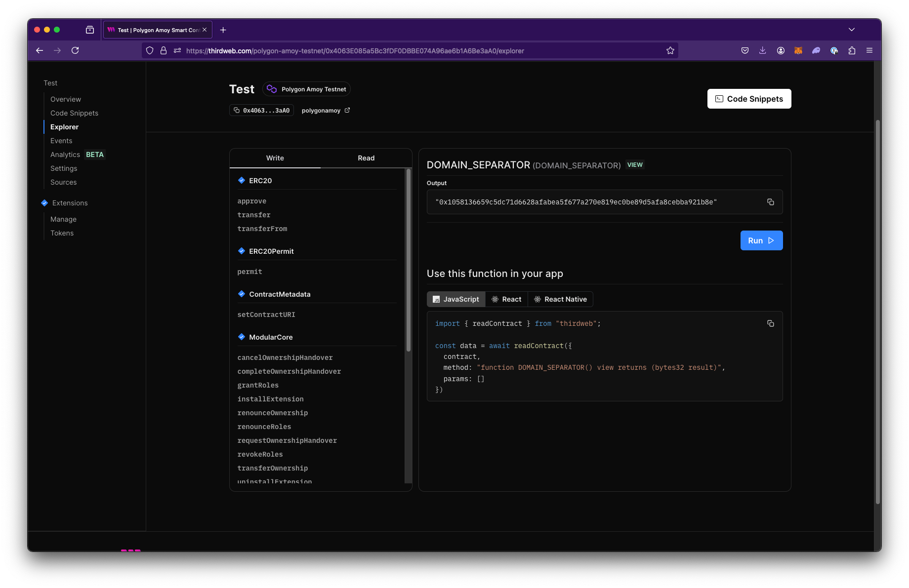The width and height of the screenshot is (909, 588).
Task: Open Settings in the sidebar
Action: point(64,168)
